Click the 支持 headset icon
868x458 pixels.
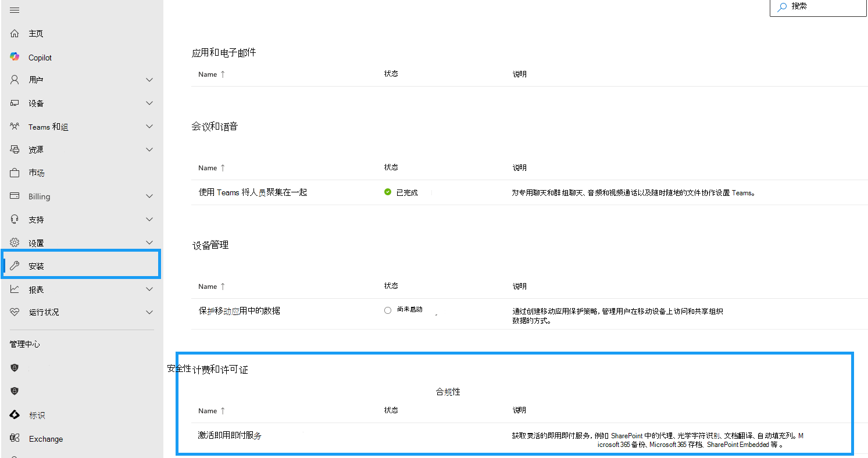click(x=15, y=219)
